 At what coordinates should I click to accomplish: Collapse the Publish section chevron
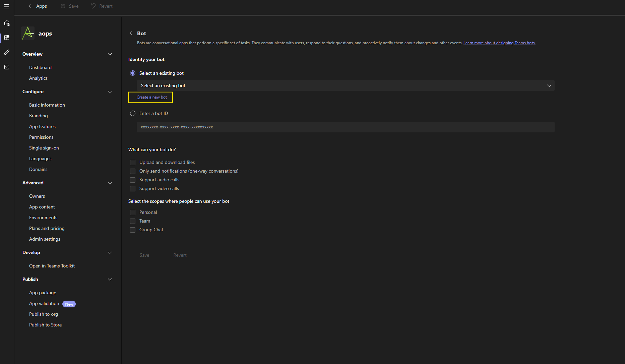[x=110, y=280]
